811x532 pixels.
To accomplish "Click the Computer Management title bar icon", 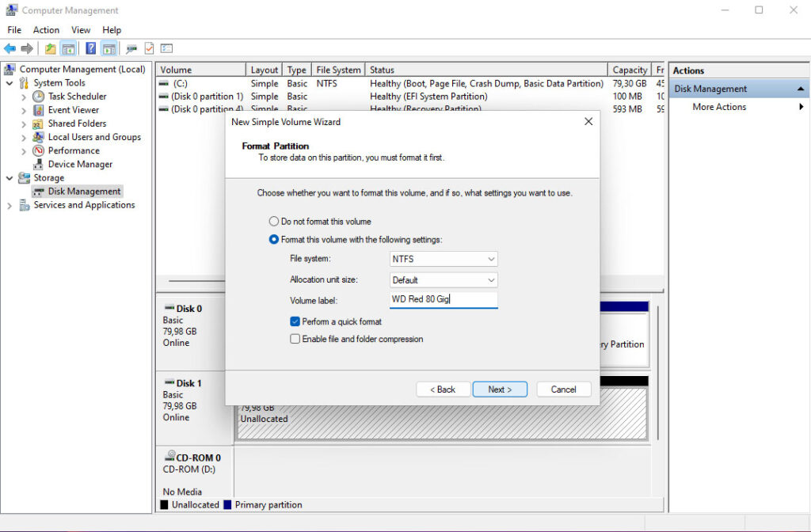I will [x=11, y=9].
